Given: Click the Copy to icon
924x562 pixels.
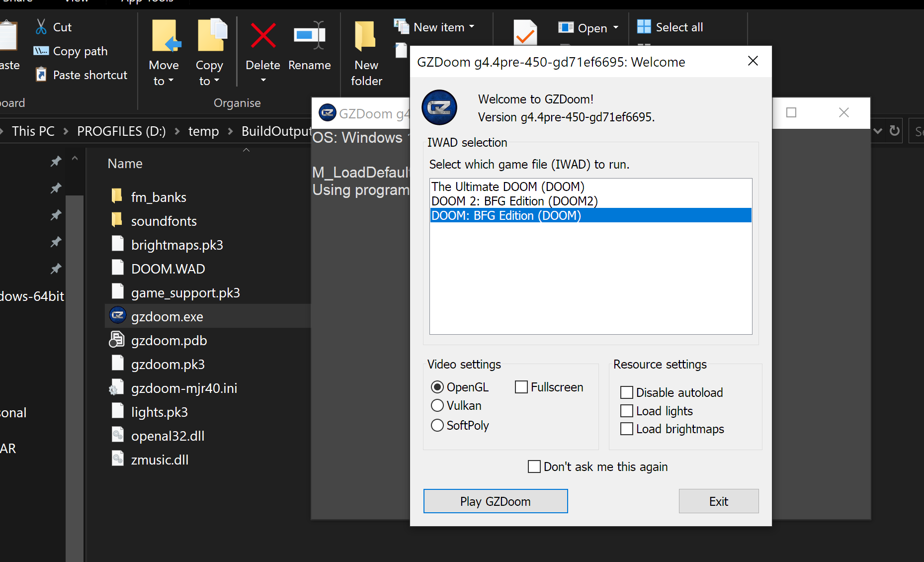Looking at the screenshot, I should point(212,35).
